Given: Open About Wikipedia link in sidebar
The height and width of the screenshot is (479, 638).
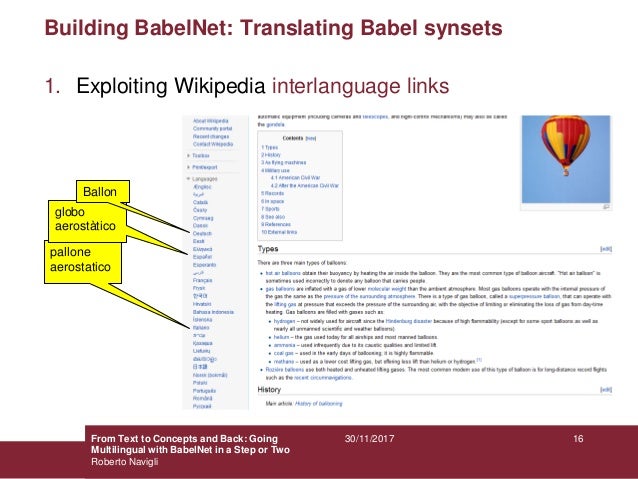Looking at the screenshot, I should [210, 121].
